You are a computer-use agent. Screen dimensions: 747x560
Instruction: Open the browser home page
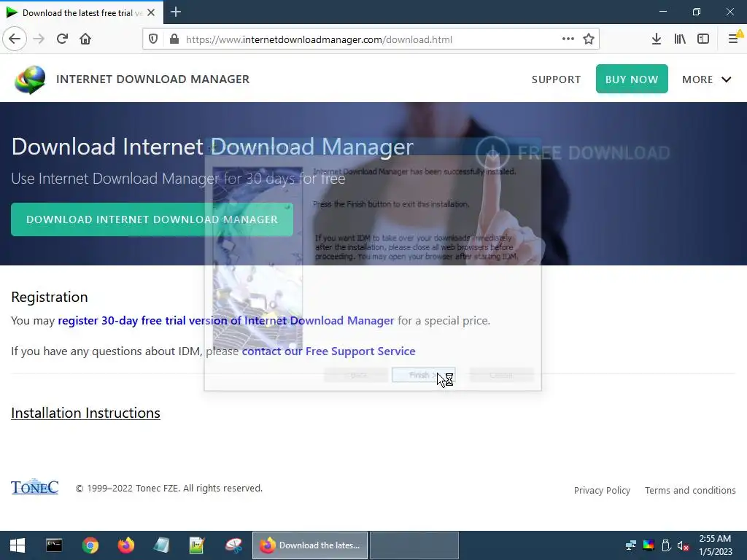tap(85, 39)
